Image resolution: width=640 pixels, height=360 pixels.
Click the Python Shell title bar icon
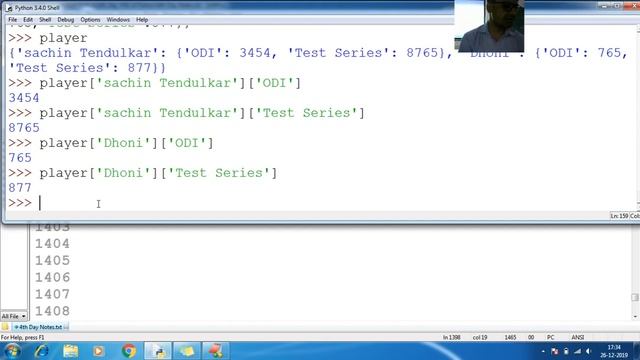(x=9, y=8)
